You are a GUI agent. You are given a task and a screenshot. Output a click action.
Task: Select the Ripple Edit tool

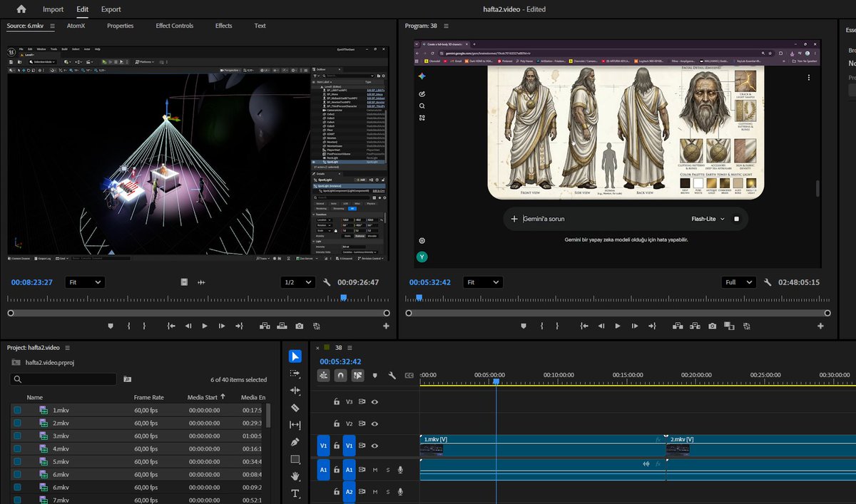pyautogui.click(x=295, y=391)
